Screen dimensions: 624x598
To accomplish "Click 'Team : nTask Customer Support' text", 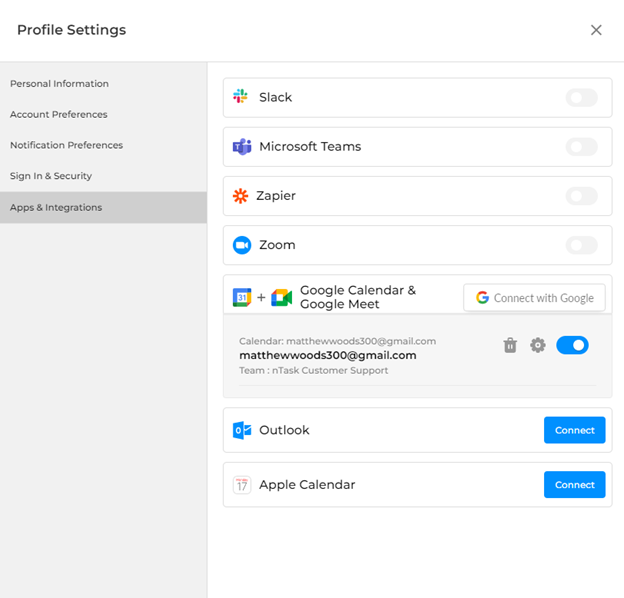I will click(314, 370).
